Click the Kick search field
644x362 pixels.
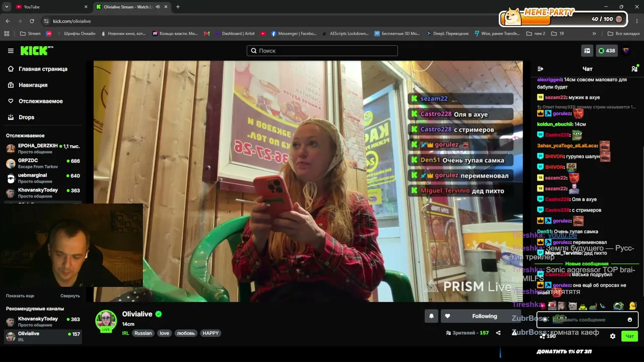[322, 51]
